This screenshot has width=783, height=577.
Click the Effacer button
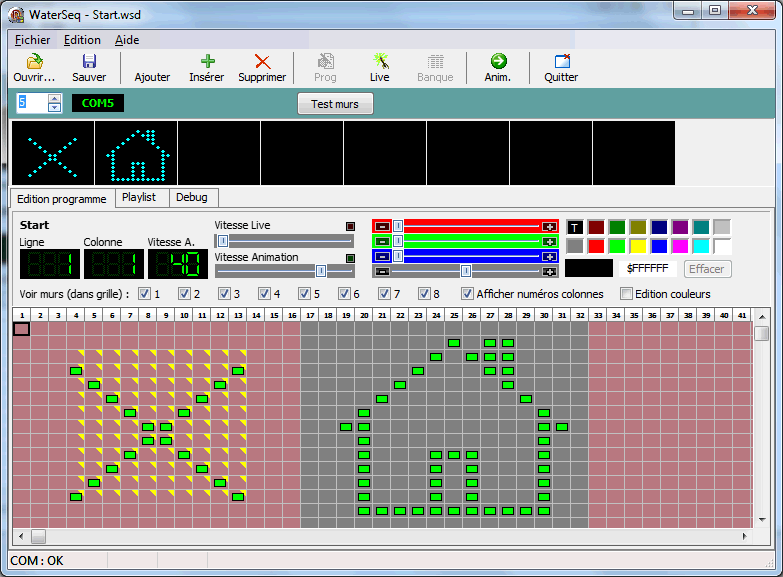click(707, 269)
